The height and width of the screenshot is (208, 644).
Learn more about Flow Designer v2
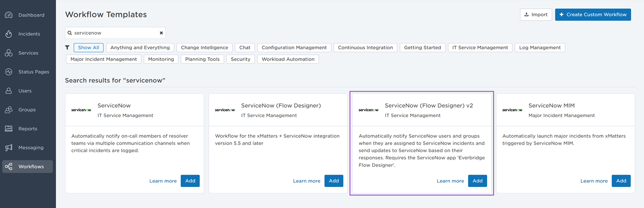(x=450, y=181)
